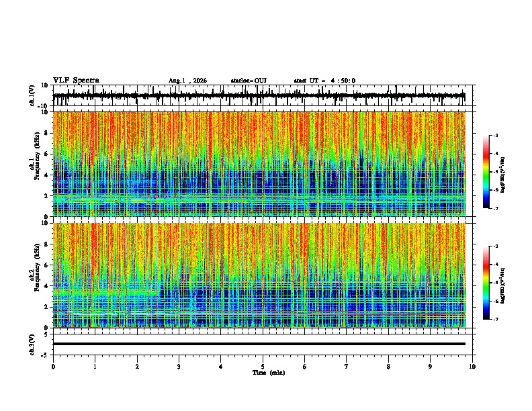Click time axis tick label "0"
The image size is (532, 411).
[53, 367]
